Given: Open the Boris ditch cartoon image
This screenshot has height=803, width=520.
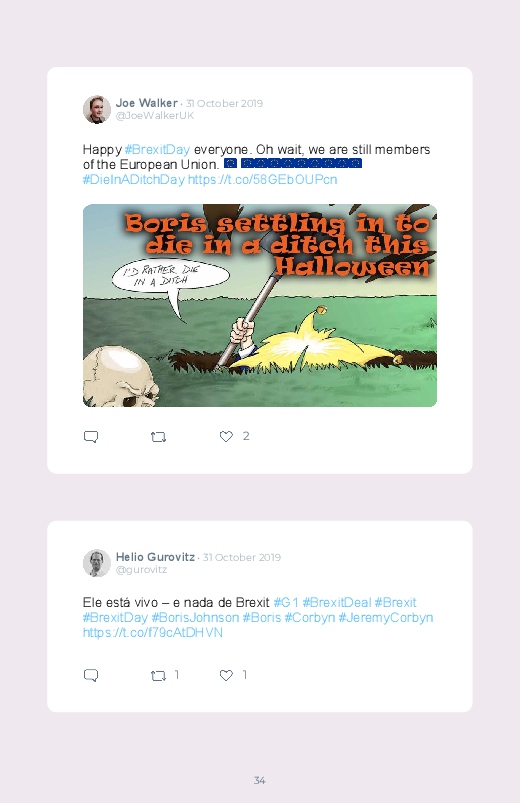Looking at the screenshot, I should pyautogui.click(x=260, y=305).
